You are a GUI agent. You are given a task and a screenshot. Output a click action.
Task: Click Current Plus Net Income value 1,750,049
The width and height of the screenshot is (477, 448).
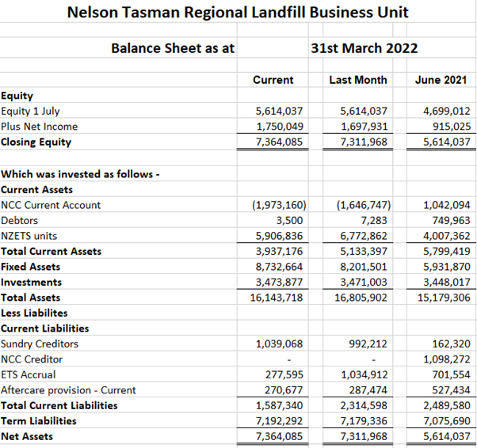coord(280,127)
